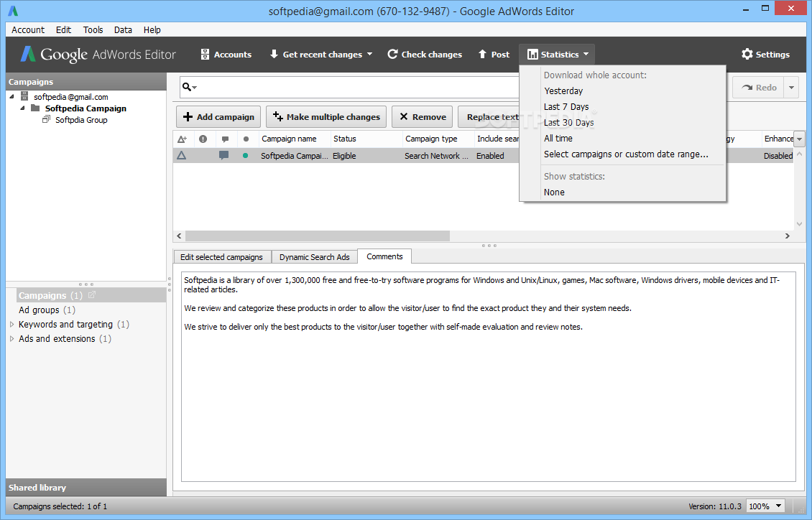Click the Add campaign button
The height and width of the screenshot is (520, 812).
(218, 117)
